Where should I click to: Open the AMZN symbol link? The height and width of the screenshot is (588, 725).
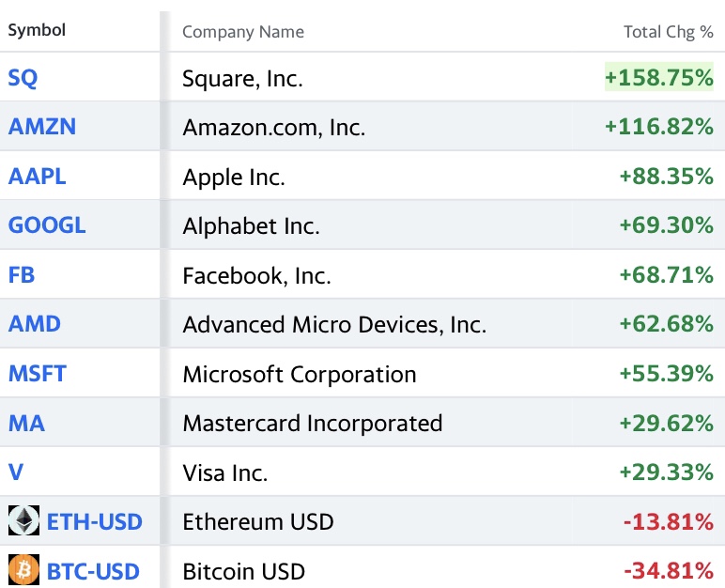coord(42,127)
